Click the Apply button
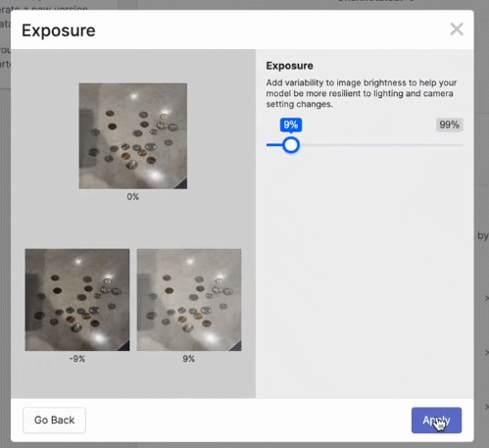Viewport: 489px width, 448px height. point(436,421)
